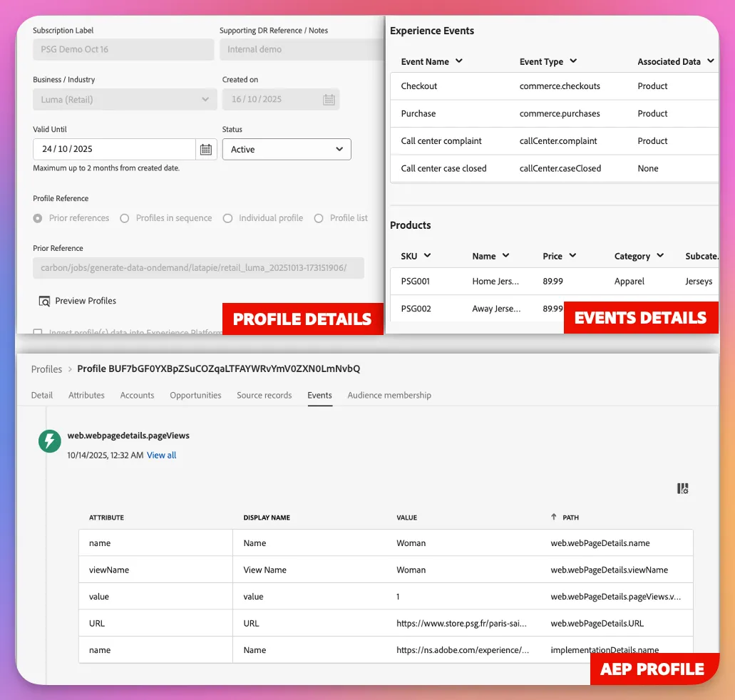Choose the Individual profile radio button
This screenshot has height=700, width=735.
coord(228,219)
